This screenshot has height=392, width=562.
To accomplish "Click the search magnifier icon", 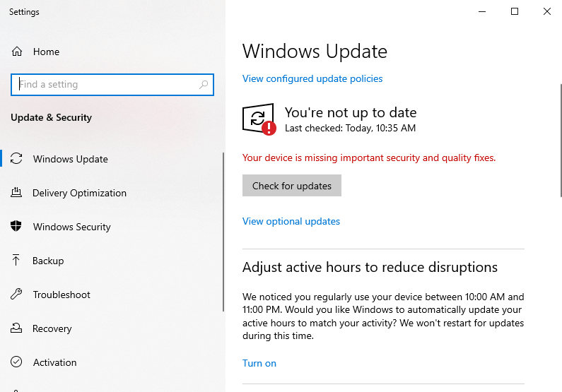I will point(204,85).
